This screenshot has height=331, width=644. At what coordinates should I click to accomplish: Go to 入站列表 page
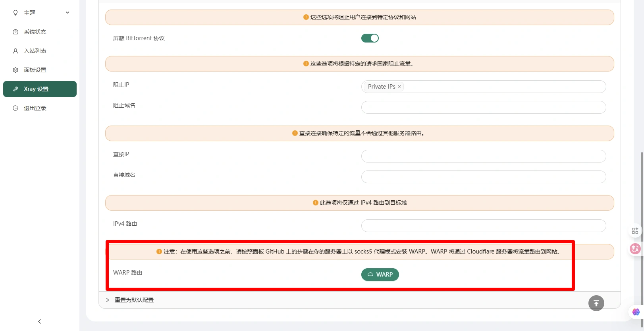click(x=35, y=51)
